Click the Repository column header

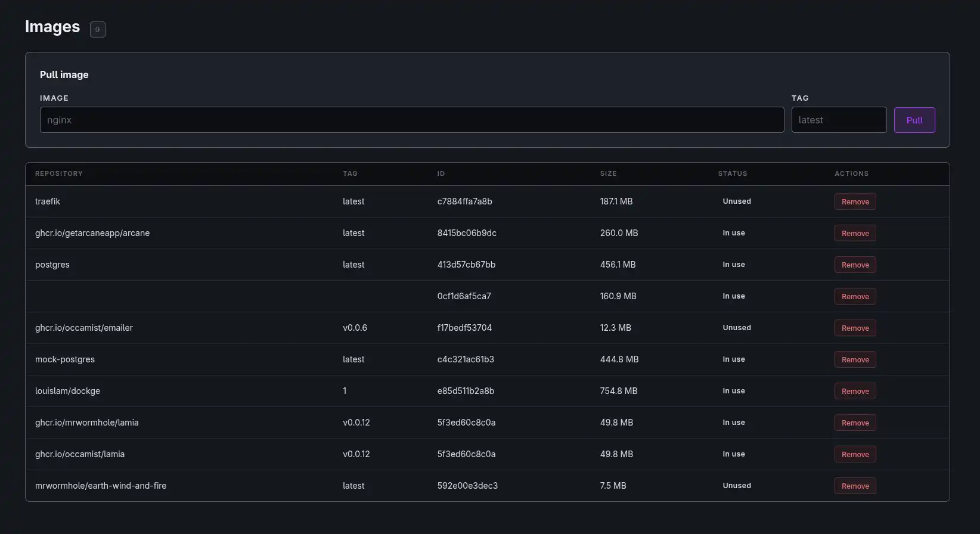(59, 173)
